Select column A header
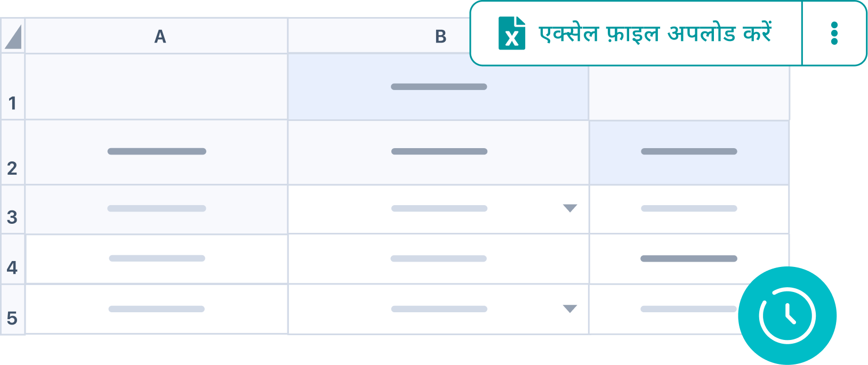This screenshot has width=868, height=365. [x=160, y=36]
